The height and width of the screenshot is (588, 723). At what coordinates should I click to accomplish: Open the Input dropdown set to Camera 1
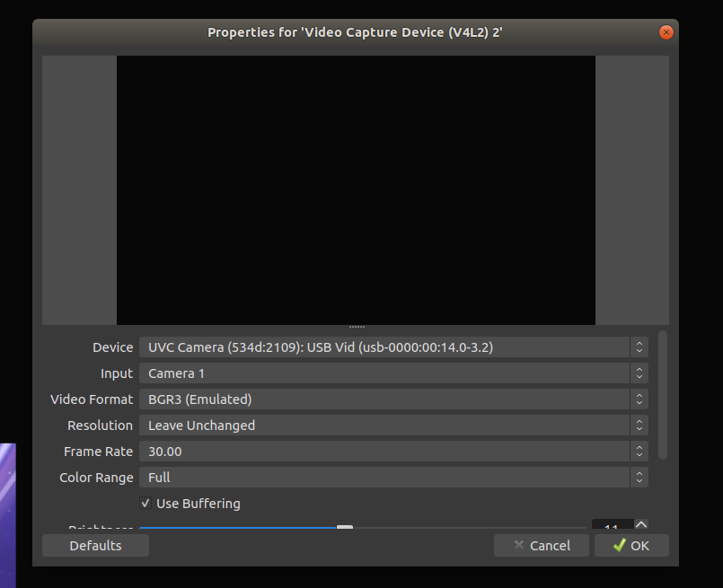tap(393, 373)
